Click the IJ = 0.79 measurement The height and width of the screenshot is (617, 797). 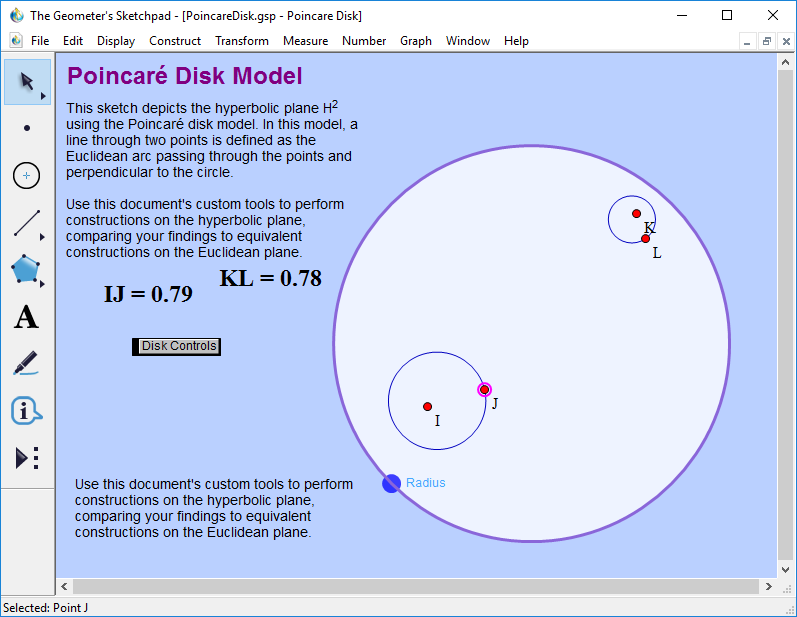(148, 294)
